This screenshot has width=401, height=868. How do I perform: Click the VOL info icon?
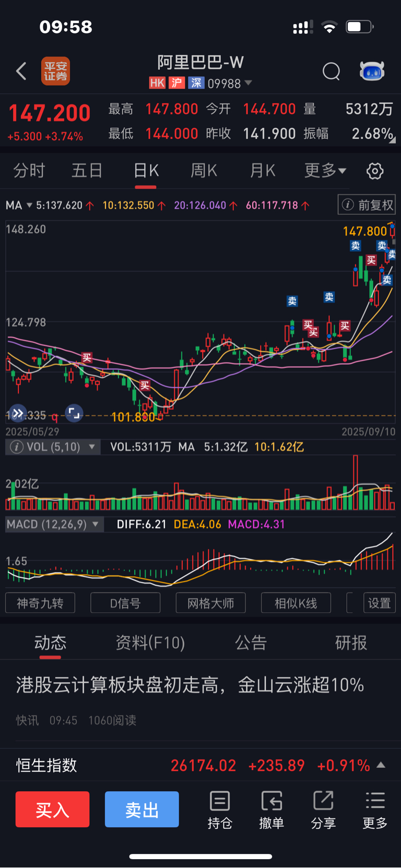[x=17, y=447]
